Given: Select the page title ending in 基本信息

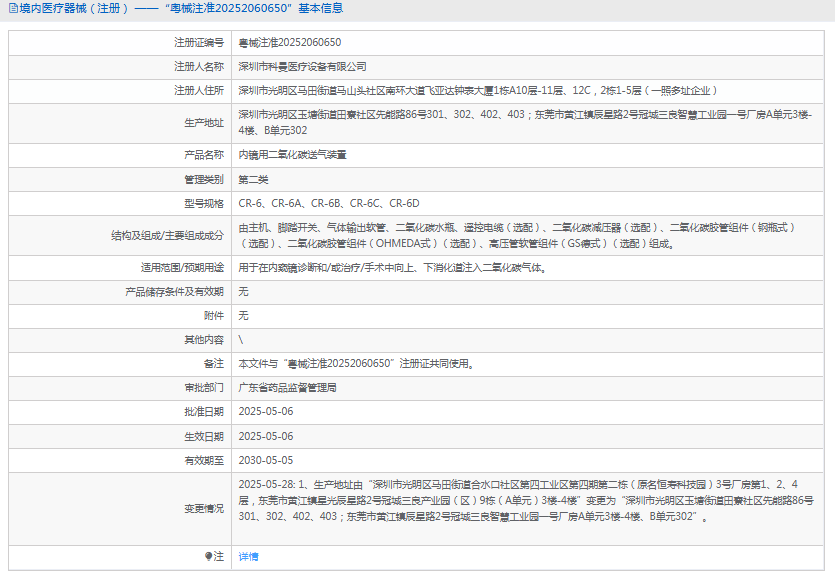Looking at the screenshot, I should [x=182, y=9].
